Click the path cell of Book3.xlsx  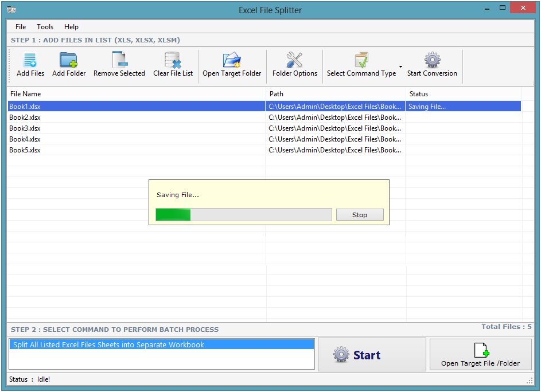coord(335,128)
